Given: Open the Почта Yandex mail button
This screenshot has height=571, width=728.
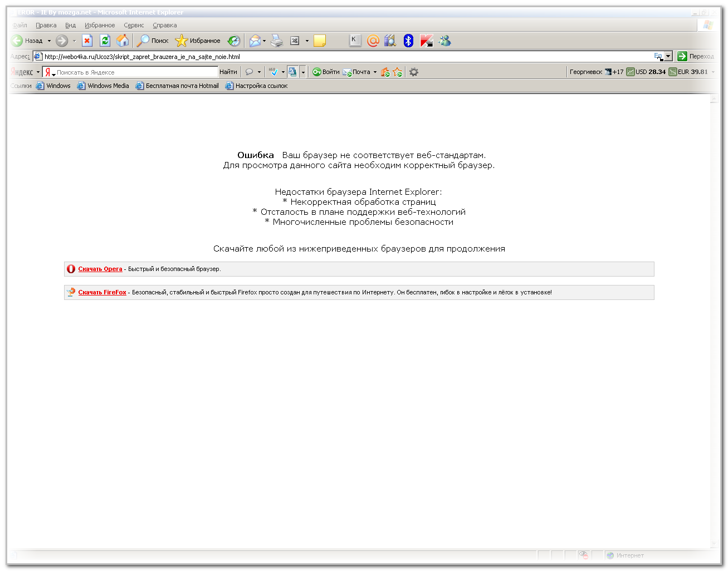Looking at the screenshot, I should coord(356,72).
